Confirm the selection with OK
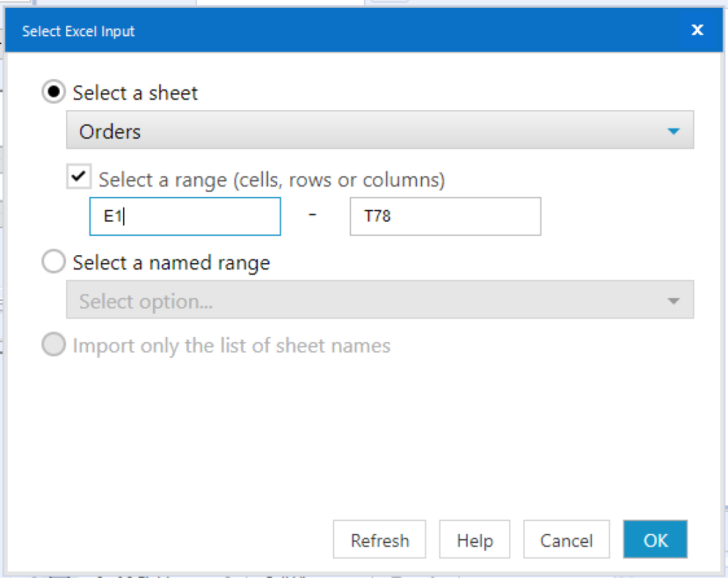The image size is (728, 578). pos(655,540)
